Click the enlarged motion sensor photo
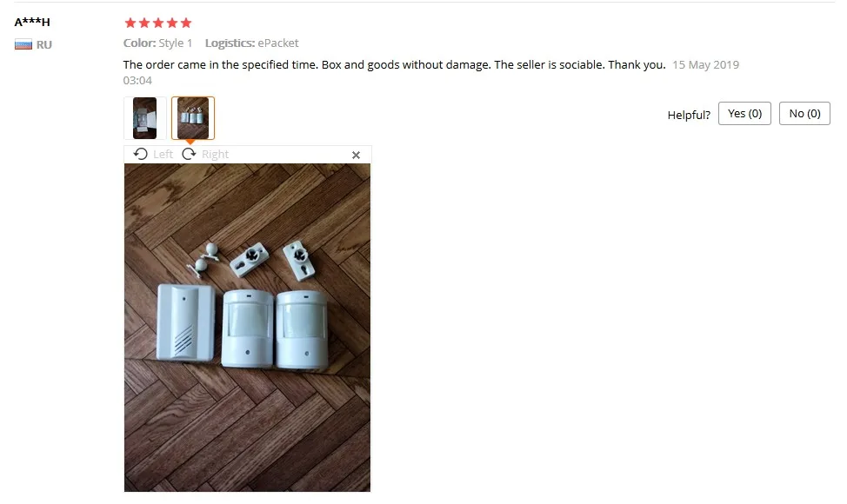The height and width of the screenshot is (504, 847). tap(247, 328)
